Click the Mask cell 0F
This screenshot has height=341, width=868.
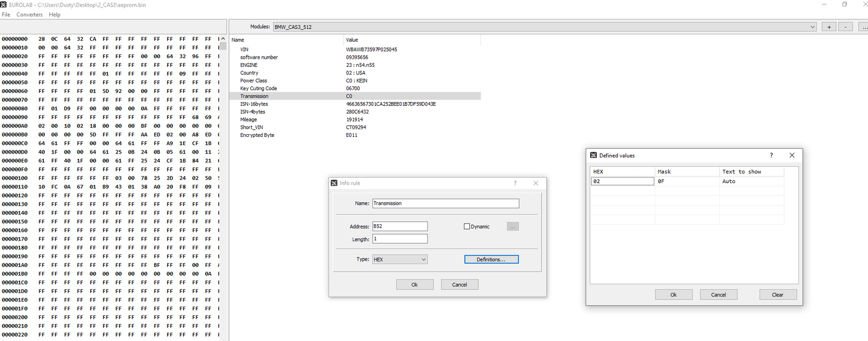coord(687,181)
